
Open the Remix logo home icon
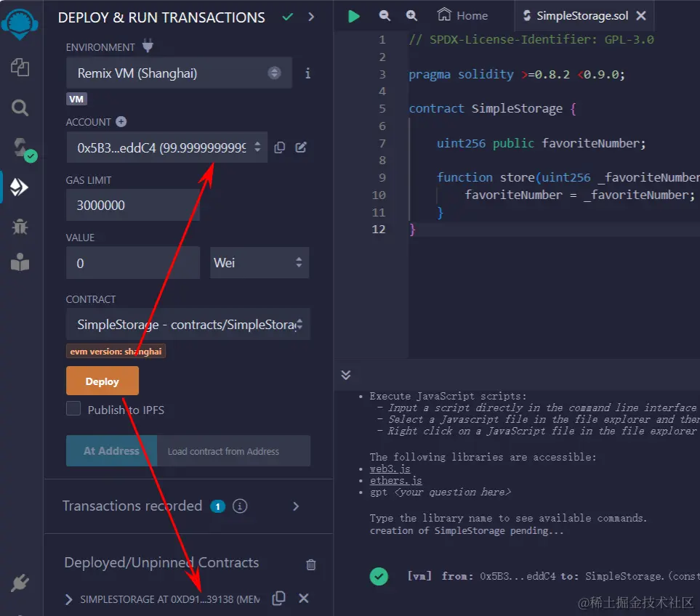pyautogui.click(x=20, y=25)
